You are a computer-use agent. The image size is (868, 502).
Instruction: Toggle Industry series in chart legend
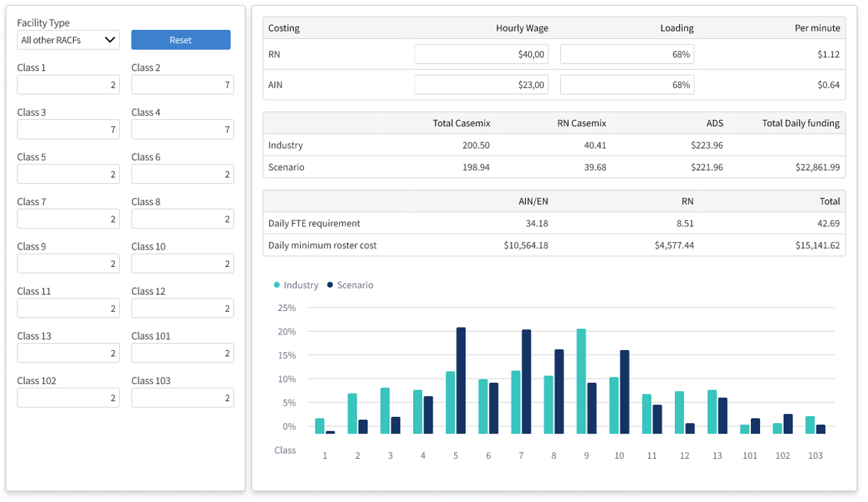pyautogui.click(x=296, y=285)
